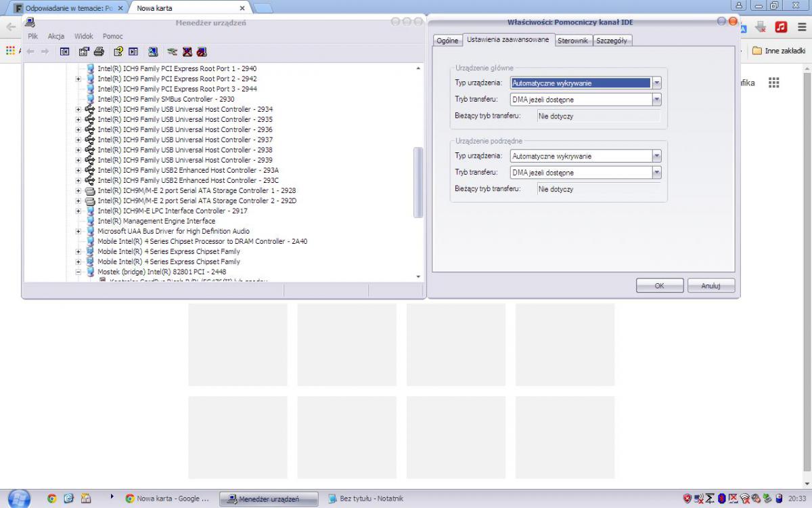Click the Show/Hide console tree toolbar icon
The image size is (812, 508).
coord(64,51)
